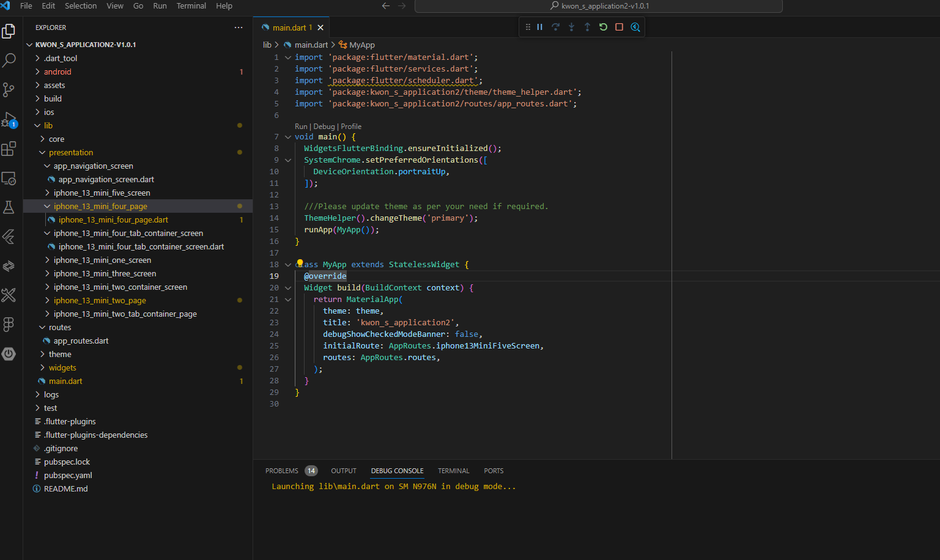Click the Step Into debug button
The height and width of the screenshot is (560, 940).
pyautogui.click(x=571, y=27)
